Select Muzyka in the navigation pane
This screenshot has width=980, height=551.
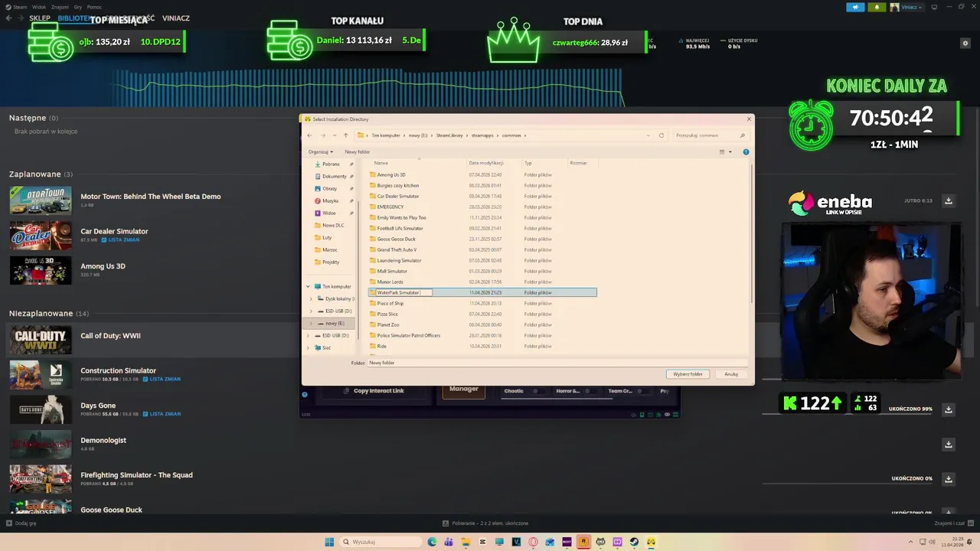point(330,201)
